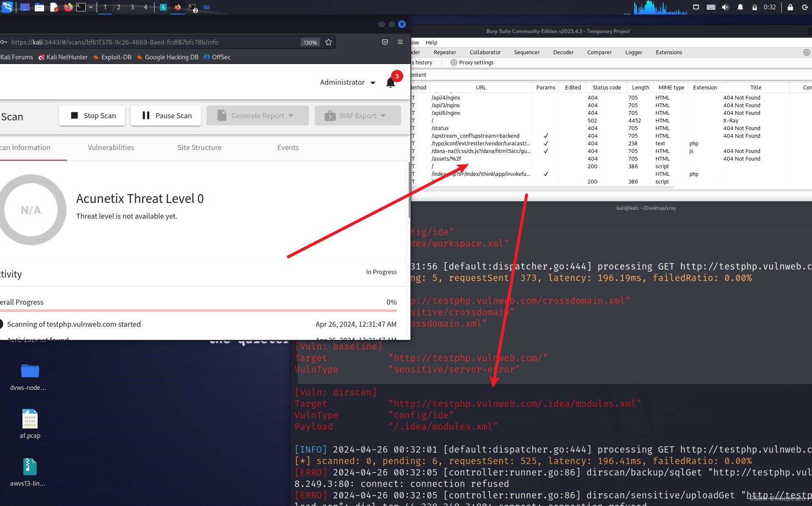Image resolution: width=812 pixels, height=506 pixels.
Task: Click the keyboard tray icon
Action: point(711,7)
